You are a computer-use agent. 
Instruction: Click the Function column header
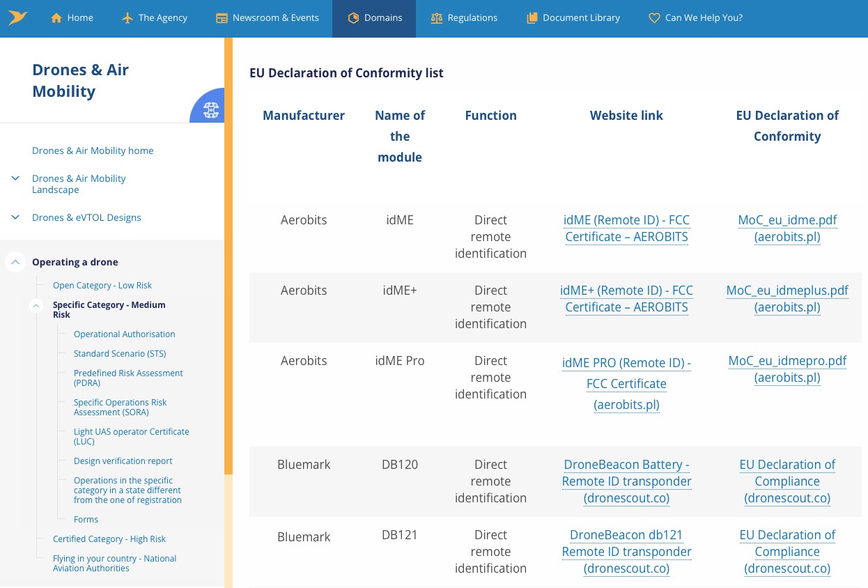pos(491,116)
